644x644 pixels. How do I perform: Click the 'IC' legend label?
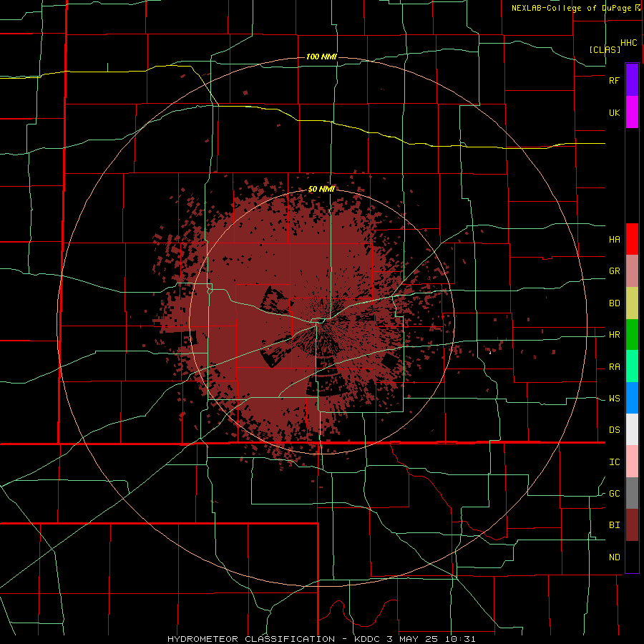point(614,462)
